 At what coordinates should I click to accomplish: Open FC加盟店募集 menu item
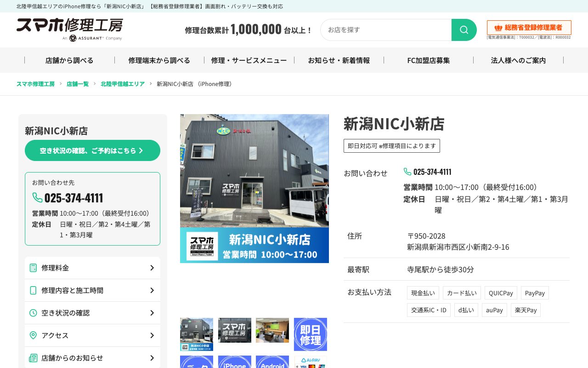click(429, 60)
